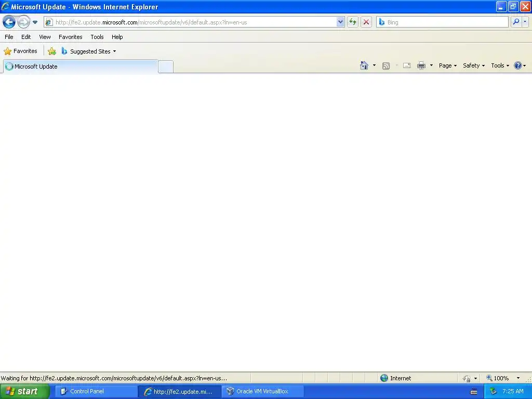Select the Microsoft Update tab
The height and width of the screenshot is (399, 532).
click(x=81, y=66)
